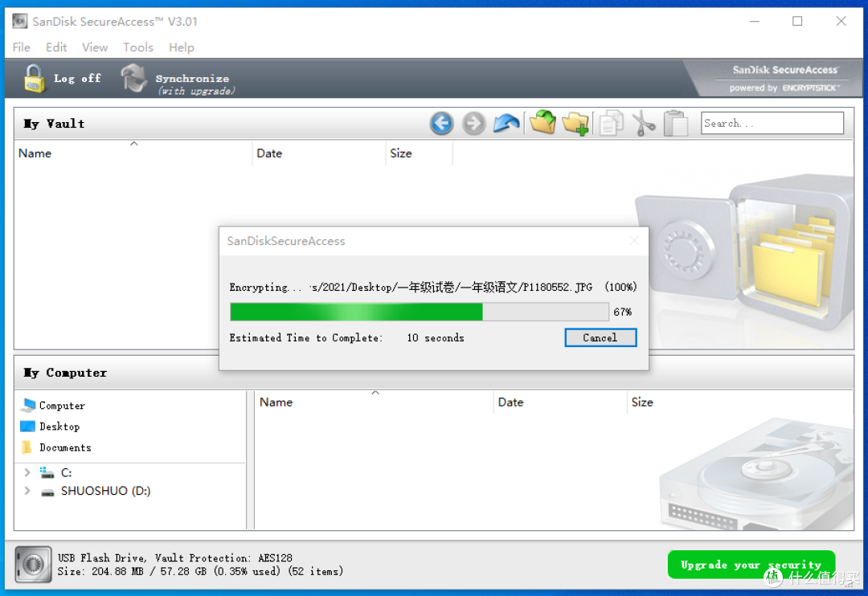Click the clipboard Paste icon

pyautogui.click(x=675, y=123)
